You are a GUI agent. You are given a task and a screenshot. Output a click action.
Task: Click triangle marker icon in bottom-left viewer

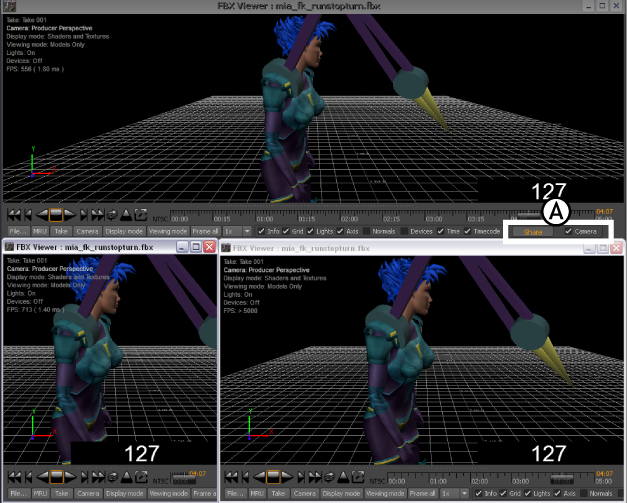[127, 477]
